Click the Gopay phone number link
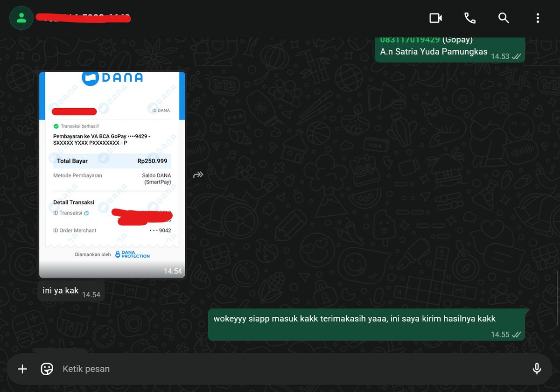 tap(410, 40)
